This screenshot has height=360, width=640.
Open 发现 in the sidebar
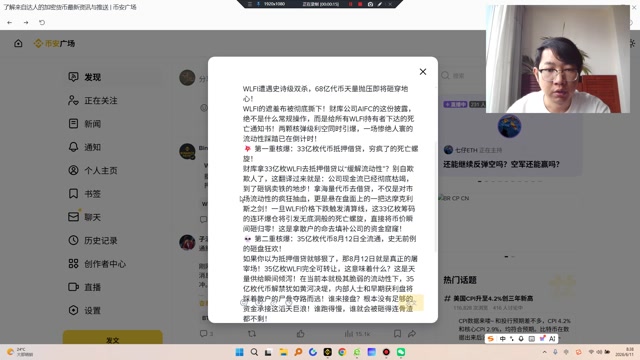(114, 77)
